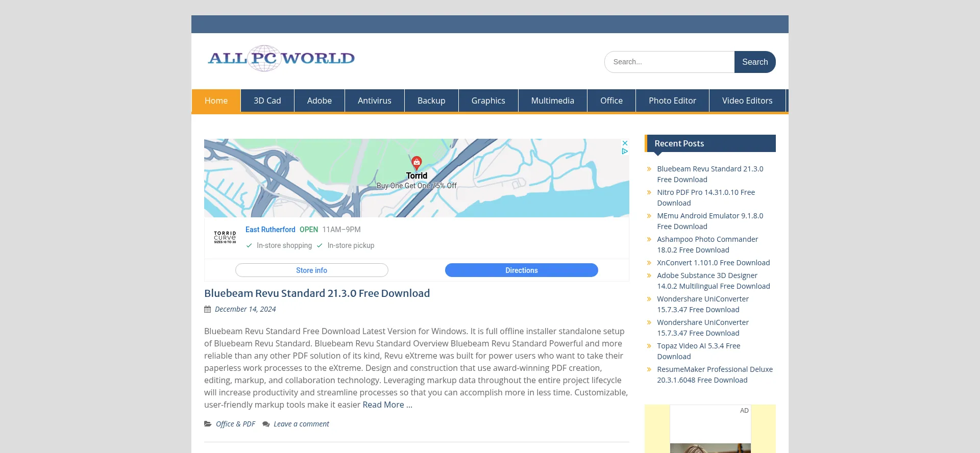Open ResumeMaker Professional Deluxe post
980x453 pixels.
point(715,374)
